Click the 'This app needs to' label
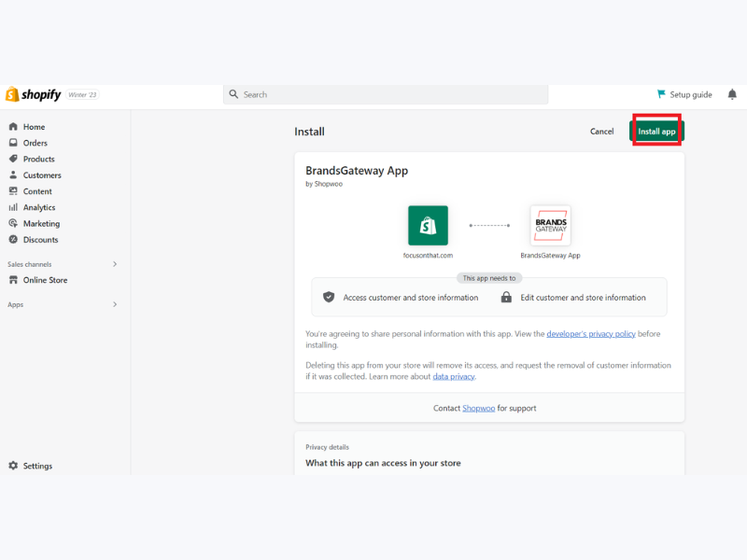Image resolution: width=747 pixels, height=560 pixels. (x=489, y=278)
